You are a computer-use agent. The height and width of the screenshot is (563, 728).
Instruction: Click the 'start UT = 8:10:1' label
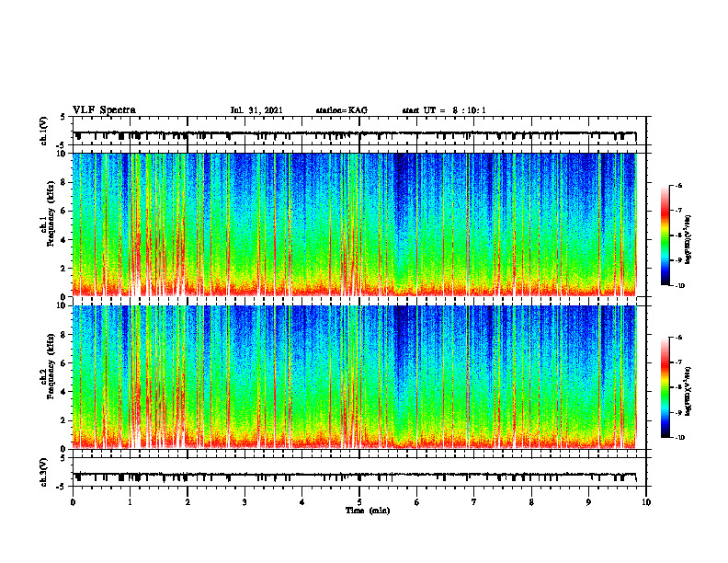pos(444,110)
